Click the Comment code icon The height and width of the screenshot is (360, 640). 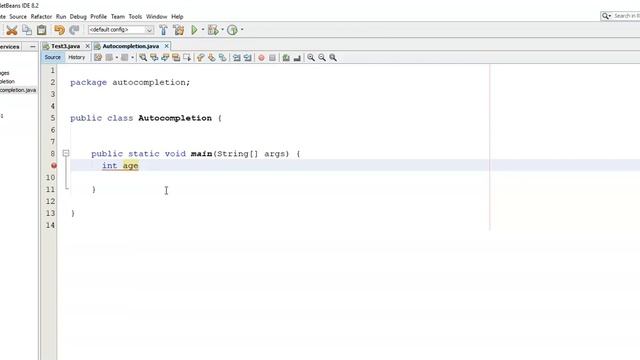click(286, 58)
